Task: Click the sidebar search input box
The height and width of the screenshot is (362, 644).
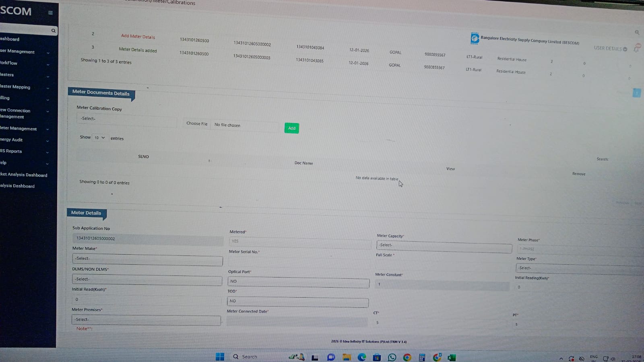Action: (x=25, y=30)
